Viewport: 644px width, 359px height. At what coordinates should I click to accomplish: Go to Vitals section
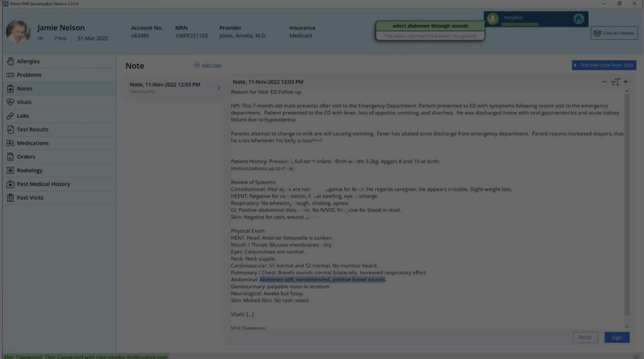pyautogui.click(x=59, y=102)
